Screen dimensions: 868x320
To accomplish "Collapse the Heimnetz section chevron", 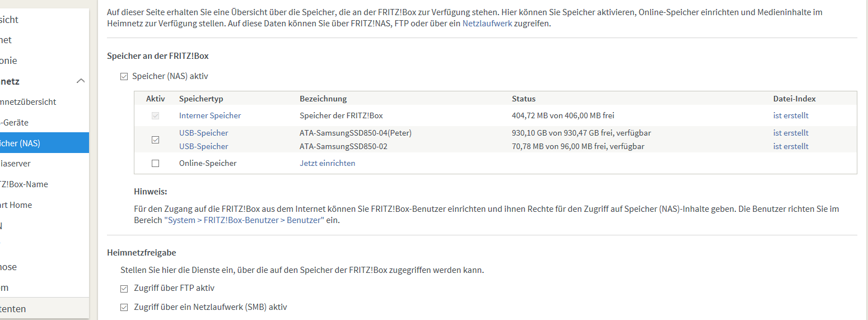I will click(81, 81).
